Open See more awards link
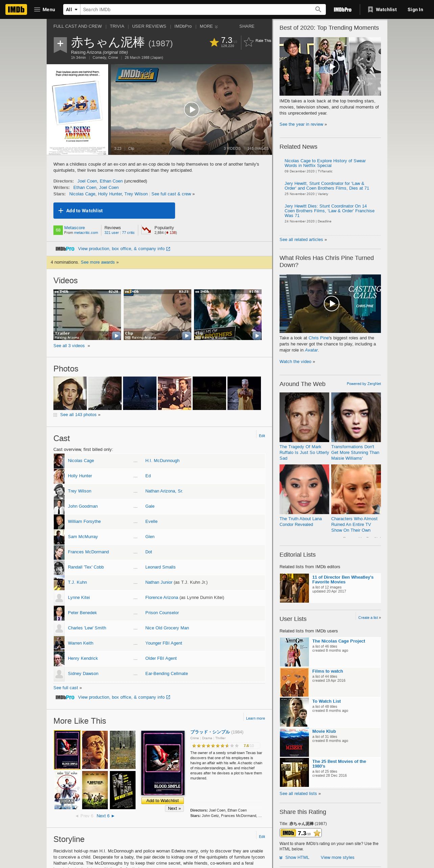The image size is (434, 868). pos(98,262)
